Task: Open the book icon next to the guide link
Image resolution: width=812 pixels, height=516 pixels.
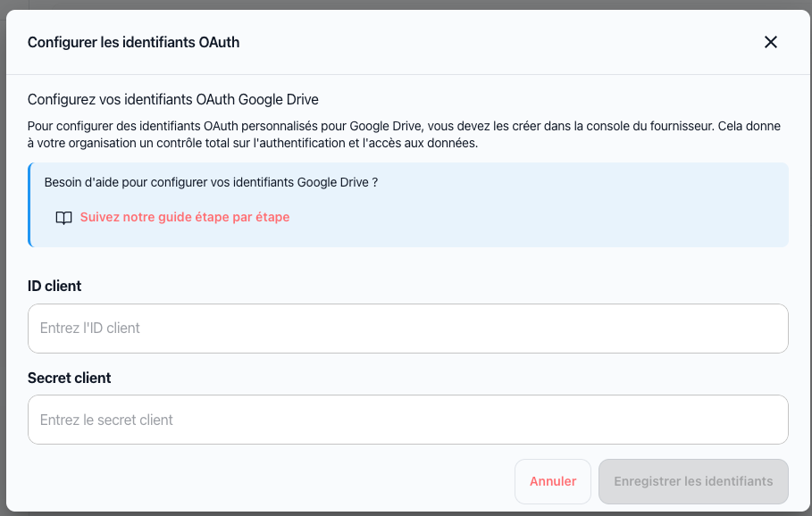Action: [x=63, y=218]
